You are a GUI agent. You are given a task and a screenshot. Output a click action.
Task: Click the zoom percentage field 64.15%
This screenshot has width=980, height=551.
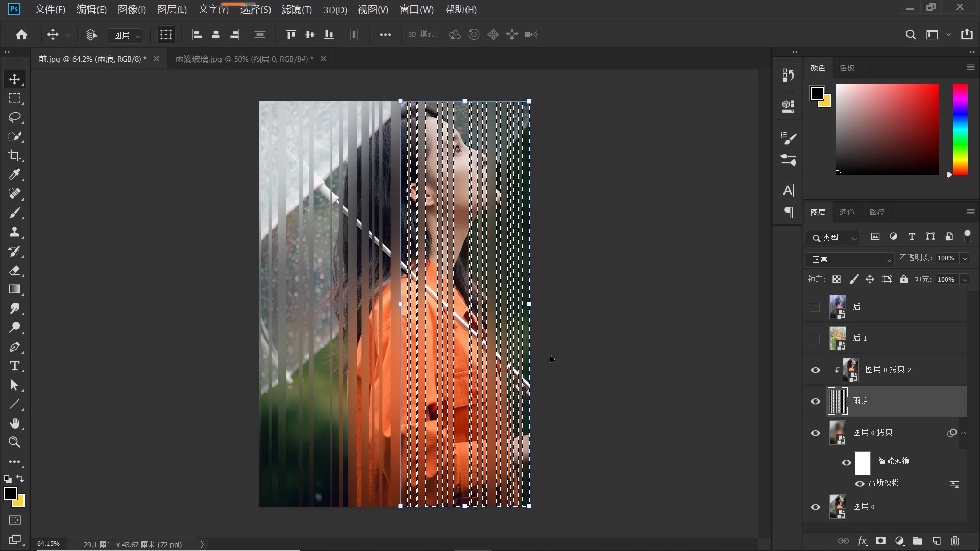tap(48, 544)
